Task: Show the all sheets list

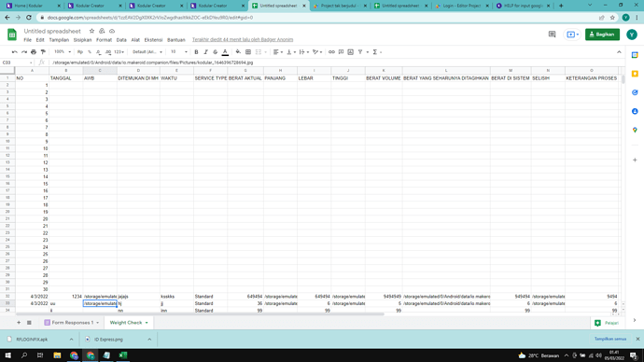Action: [x=29, y=323]
